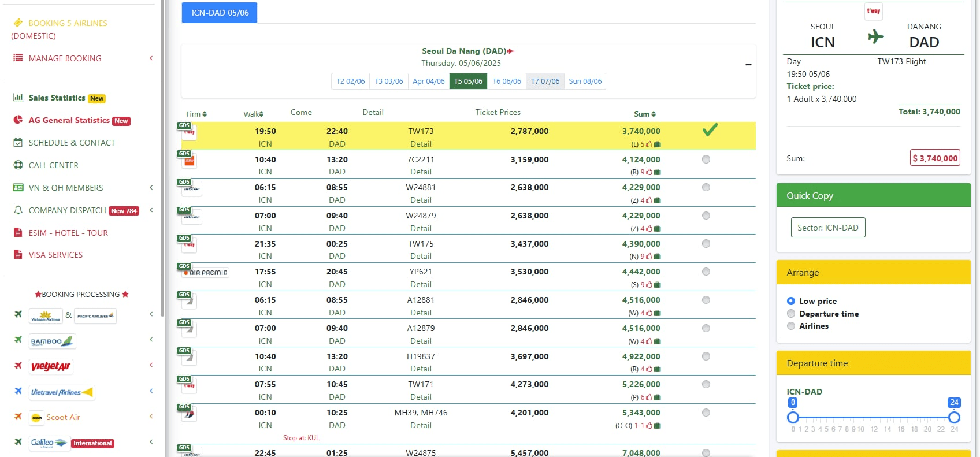Click the thumbs-up icon in the 7C2211 row
The image size is (980, 457).
649,172
